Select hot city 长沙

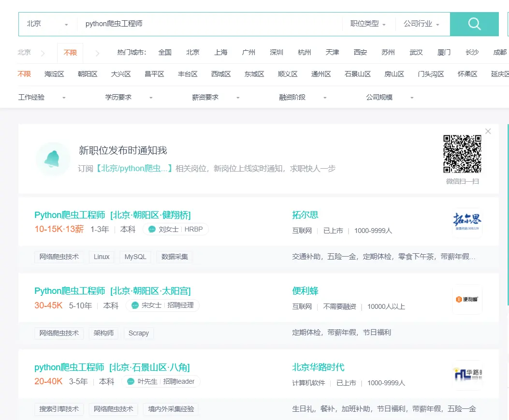coord(472,52)
